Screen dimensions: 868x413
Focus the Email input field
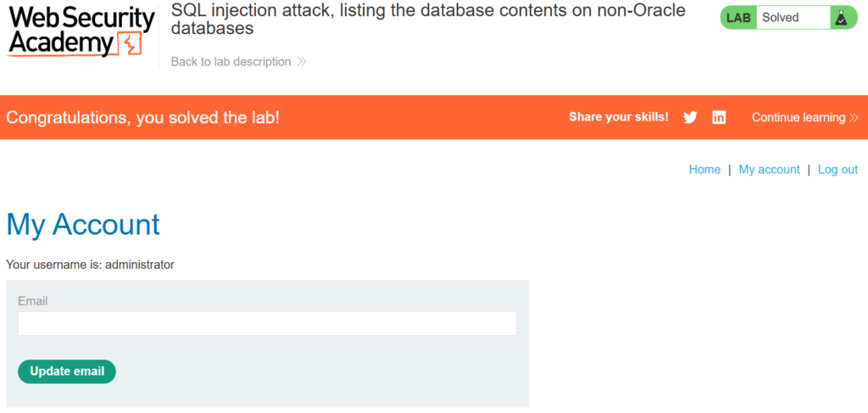267,323
